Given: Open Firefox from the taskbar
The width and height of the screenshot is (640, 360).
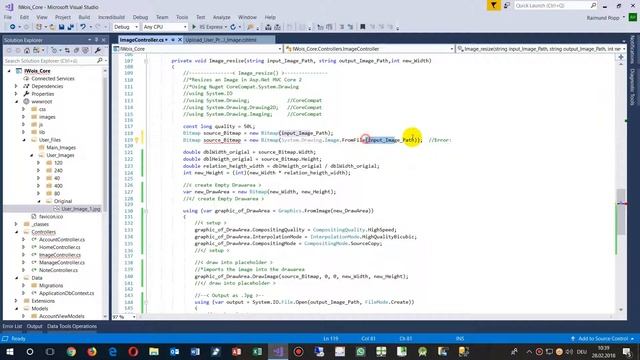Looking at the screenshot, I should click(92, 351).
